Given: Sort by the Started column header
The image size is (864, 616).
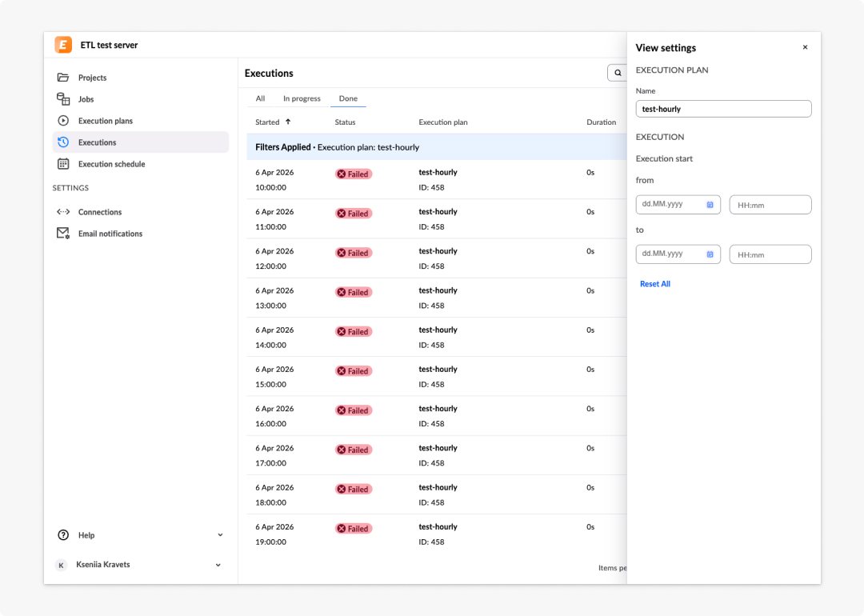Looking at the screenshot, I should tap(267, 122).
